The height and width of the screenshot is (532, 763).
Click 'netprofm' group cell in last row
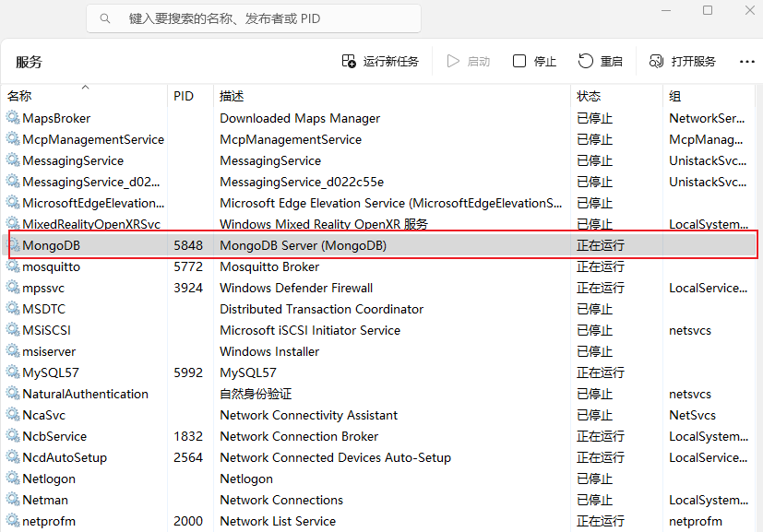click(696, 521)
